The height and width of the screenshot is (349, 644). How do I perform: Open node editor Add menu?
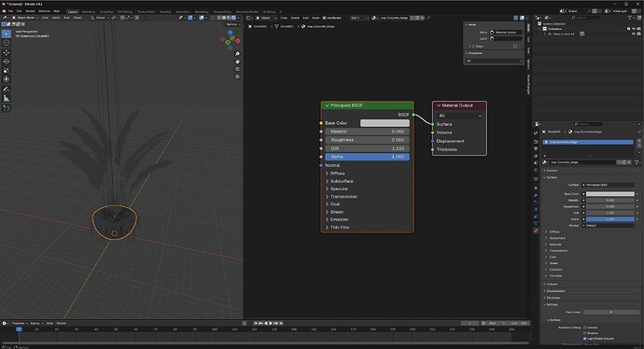305,18
